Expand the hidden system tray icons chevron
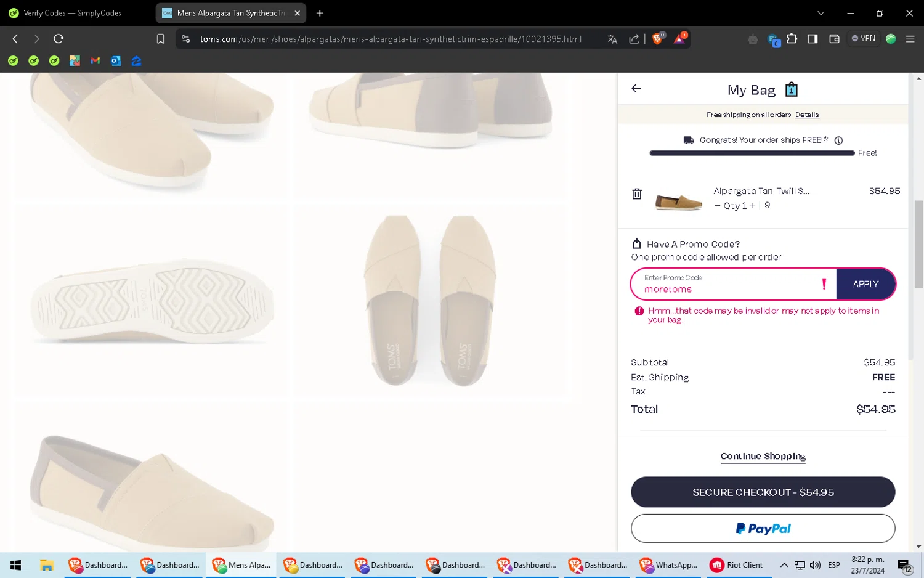This screenshot has height=578, width=924. pyautogui.click(x=784, y=565)
